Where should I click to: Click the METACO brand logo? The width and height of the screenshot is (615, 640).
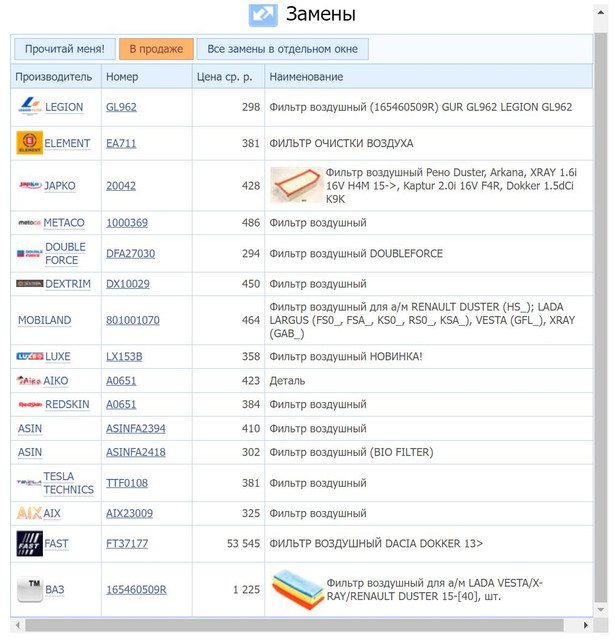tap(29, 222)
